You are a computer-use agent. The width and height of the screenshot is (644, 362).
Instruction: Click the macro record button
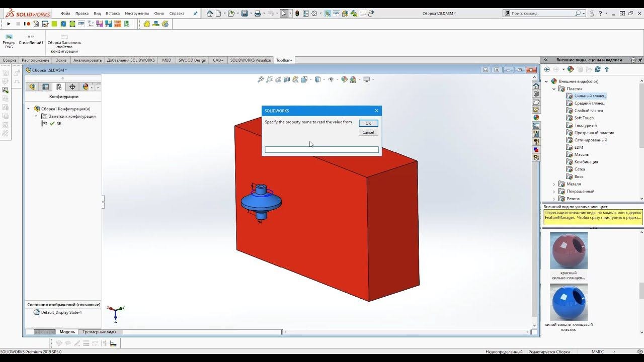27,24
